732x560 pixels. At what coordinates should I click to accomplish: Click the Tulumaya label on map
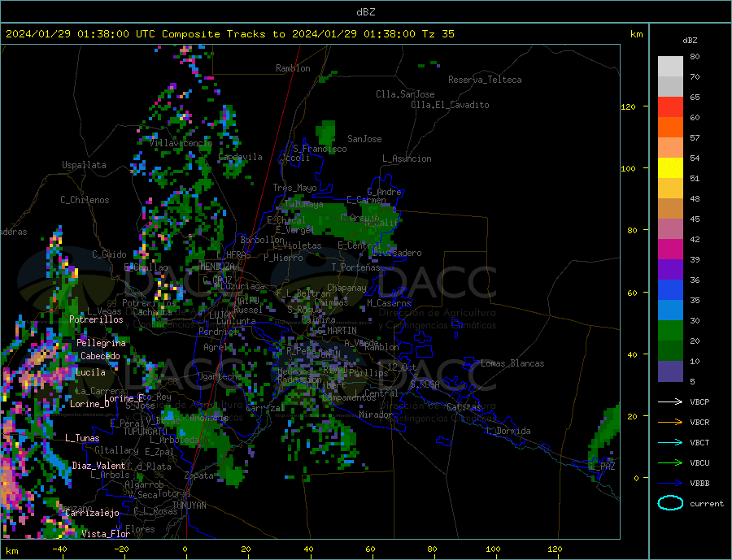click(x=304, y=204)
